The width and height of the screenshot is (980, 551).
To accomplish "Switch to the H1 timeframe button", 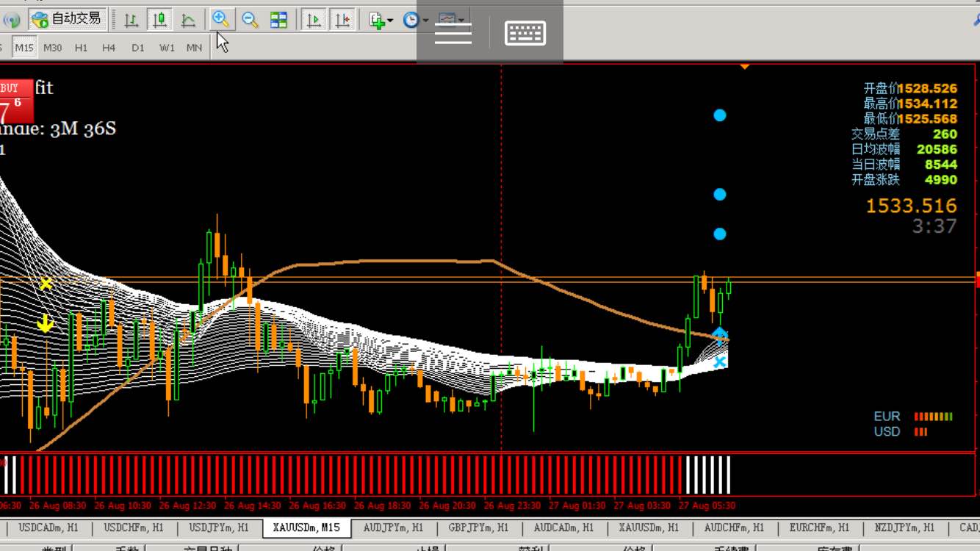I will (x=81, y=48).
